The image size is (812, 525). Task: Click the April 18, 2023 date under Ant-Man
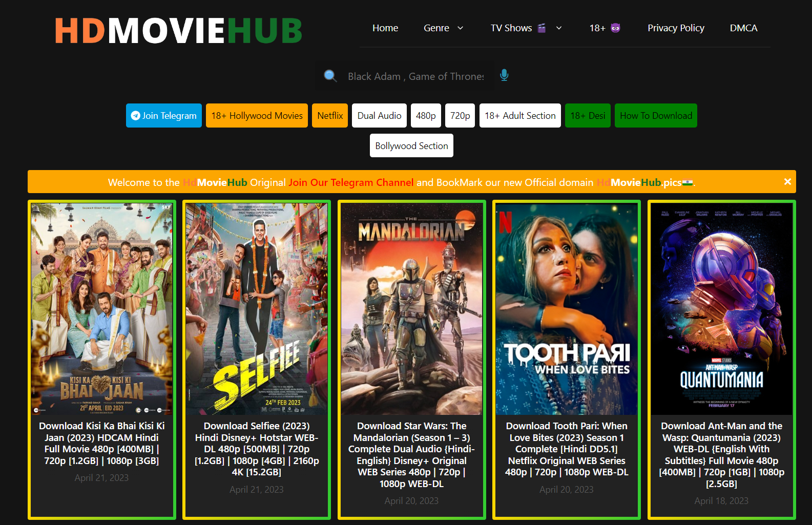pyautogui.click(x=721, y=501)
